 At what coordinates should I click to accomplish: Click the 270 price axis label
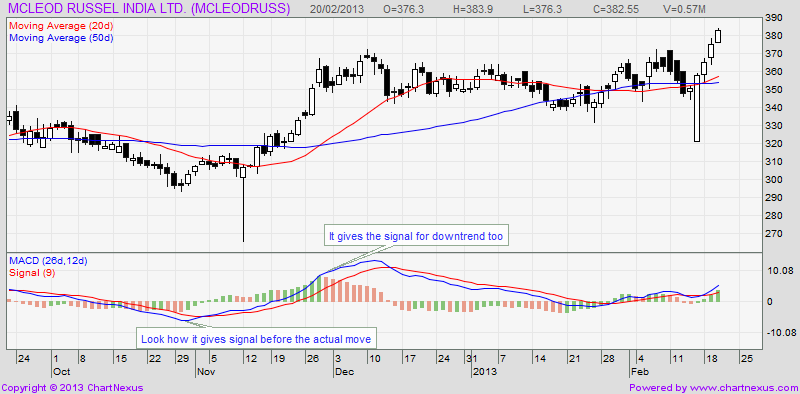tap(774, 234)
